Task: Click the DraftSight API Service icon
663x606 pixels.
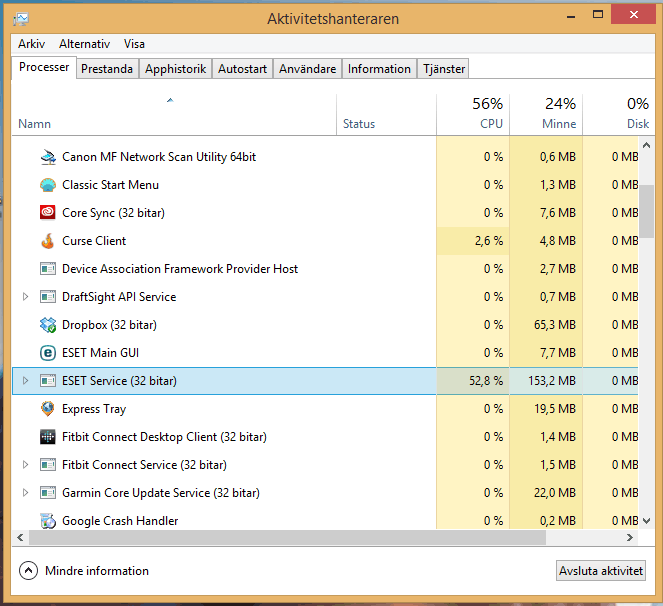Action: (x=48, y=297)
